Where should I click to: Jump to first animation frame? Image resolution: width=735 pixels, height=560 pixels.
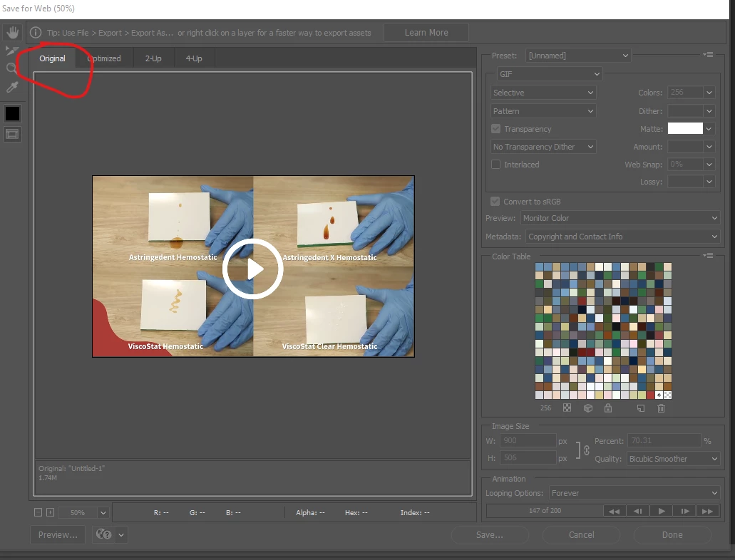click(614, 511)
